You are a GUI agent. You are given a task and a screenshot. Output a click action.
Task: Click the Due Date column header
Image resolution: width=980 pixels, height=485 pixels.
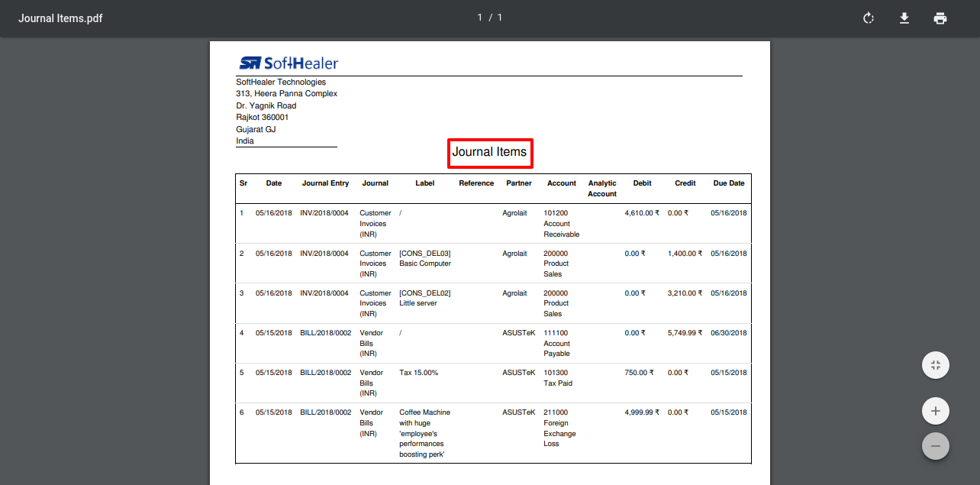(729, 183)
